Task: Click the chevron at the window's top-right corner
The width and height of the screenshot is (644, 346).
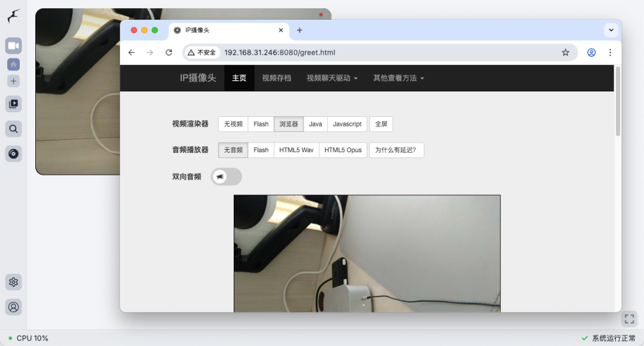Action: point(611,30)
